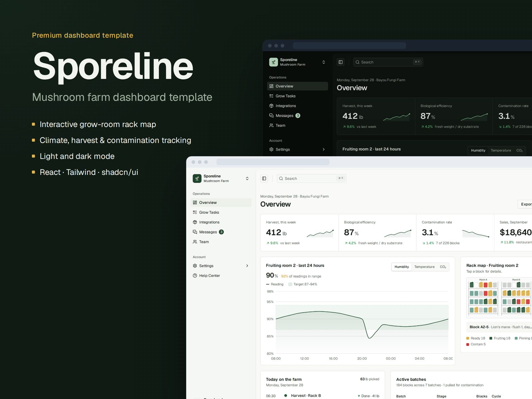Click Search input field in dark window

tap(388, 62)
